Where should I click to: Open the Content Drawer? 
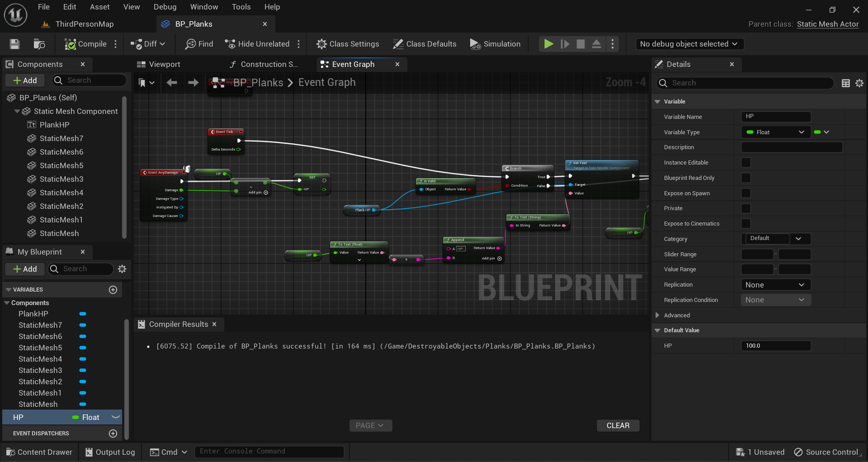click(39, 452)
